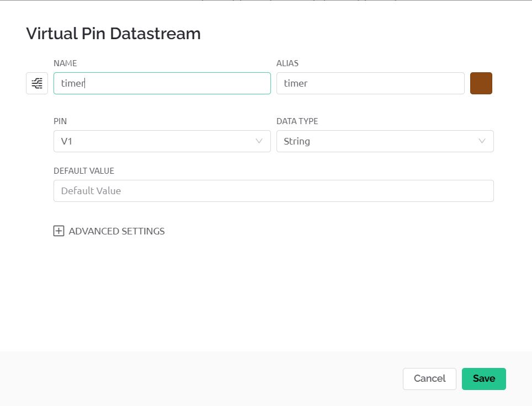Open the PIN dropdown showing V1
This screenshot has width=532, height=406.
click(x=161, y=141)
